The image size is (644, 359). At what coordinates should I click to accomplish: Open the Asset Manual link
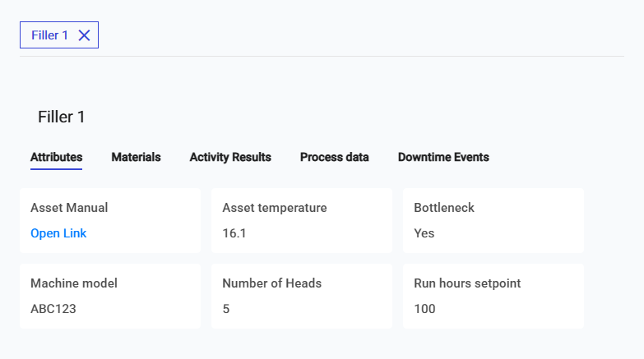click(x=58, y=233)
